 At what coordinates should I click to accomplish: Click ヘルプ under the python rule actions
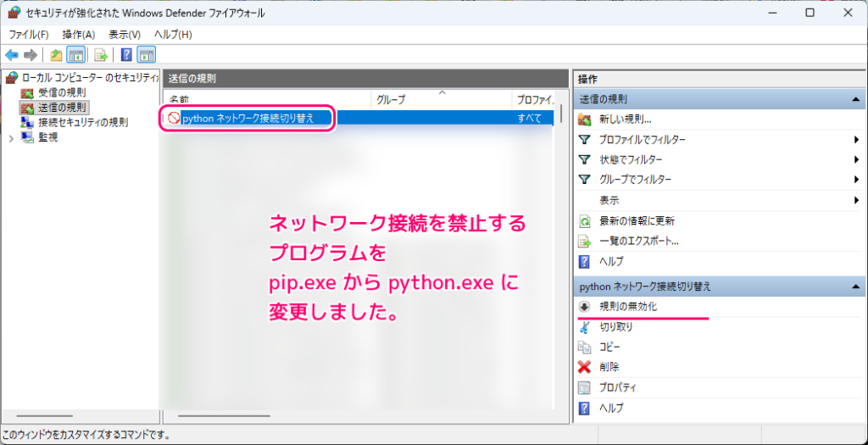(612, 408)
